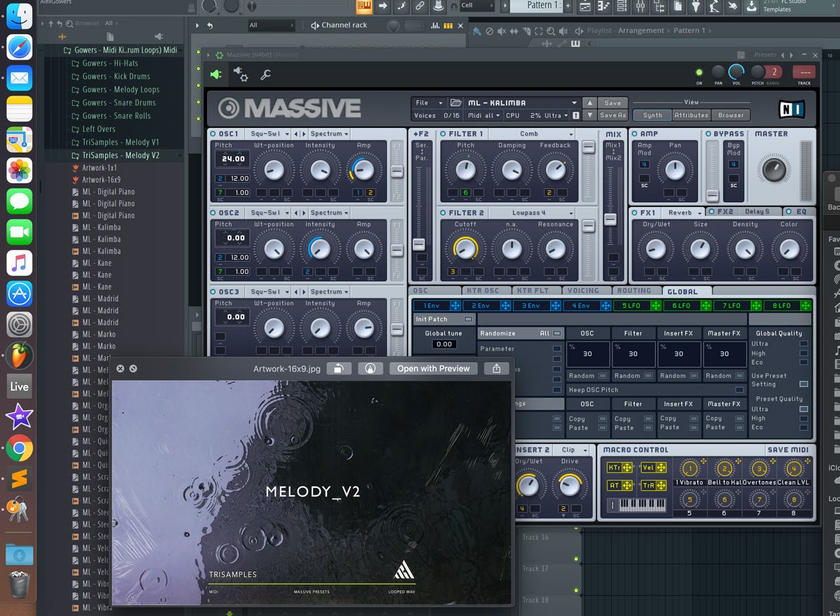Open Google Chrome from the dock
The width and height of the screenshot is (840, 616).
pyautogui.click(x=20, y=448)
